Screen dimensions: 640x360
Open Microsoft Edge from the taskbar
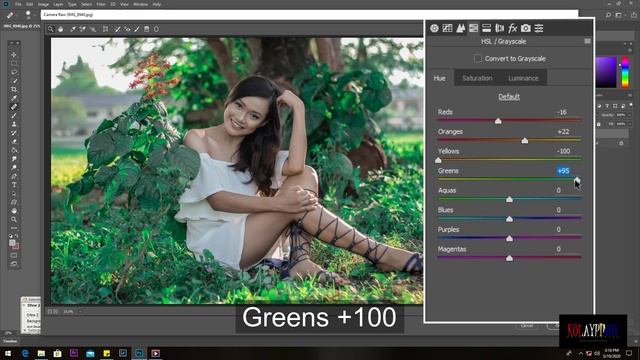coord(25,353)
